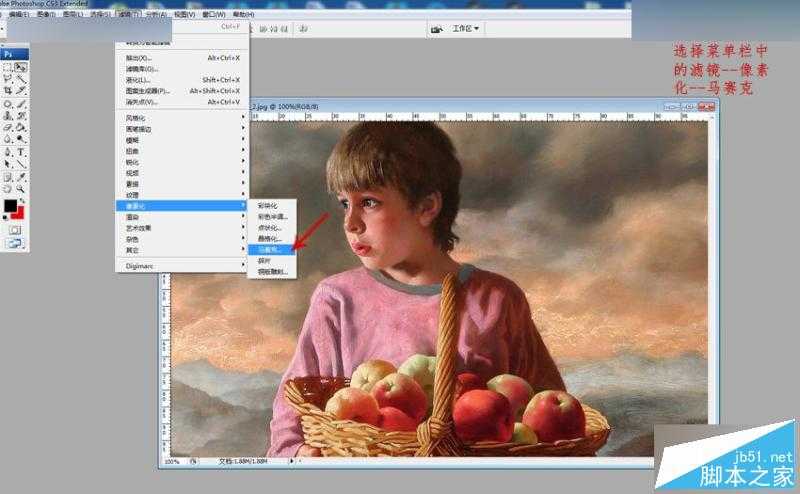Choose 消失点(V) vanishing point
Image resolution: width=800 pixels, height=494 pixels.
[182, 102]
